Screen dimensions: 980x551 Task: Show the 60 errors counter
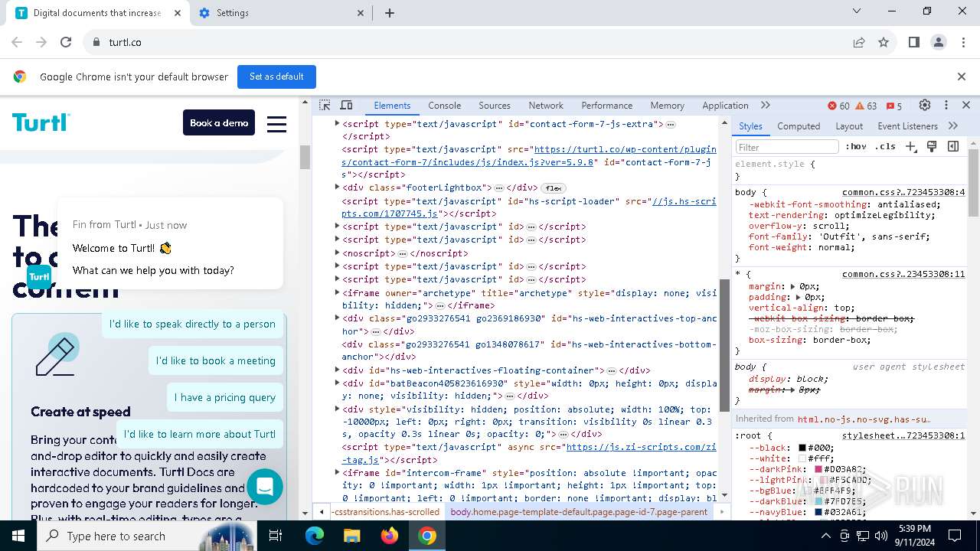838,106
